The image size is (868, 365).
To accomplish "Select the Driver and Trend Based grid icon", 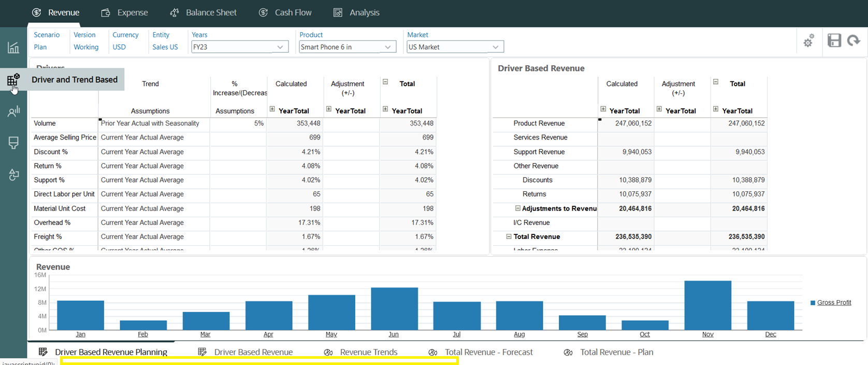I will pos(13,80).
